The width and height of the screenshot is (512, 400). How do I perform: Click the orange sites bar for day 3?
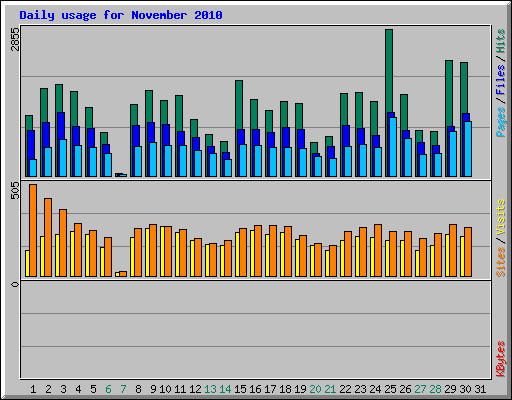pyautogui.click(x=63, y=243)
